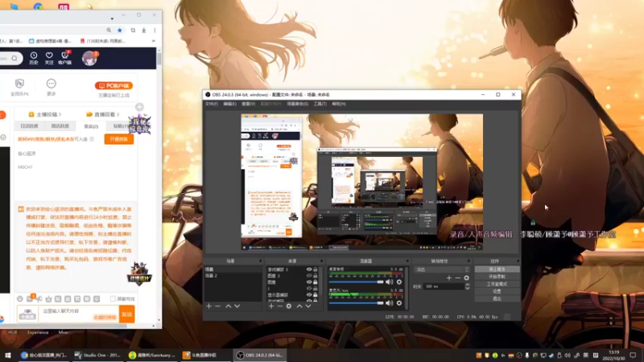The height and width of the screenshot is (362, 644).
Task: Open the 工具(T) menu in OBS
Action: 320,105
